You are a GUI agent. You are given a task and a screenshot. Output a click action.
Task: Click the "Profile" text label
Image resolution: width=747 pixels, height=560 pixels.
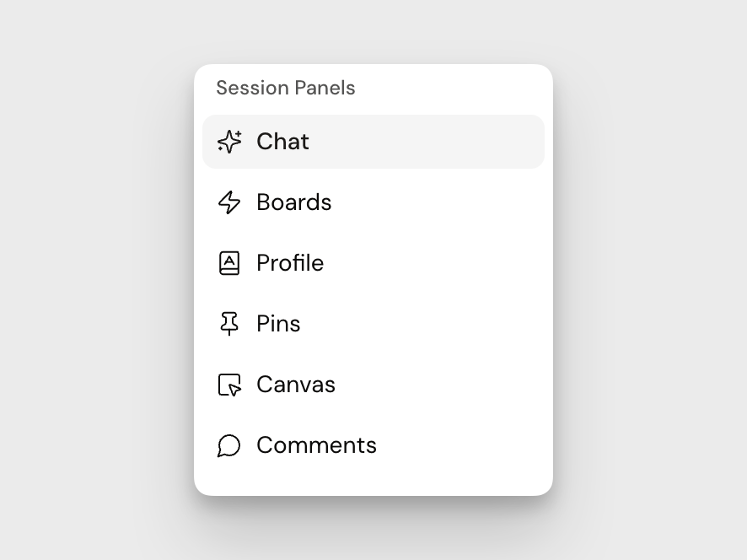tap(290, 263)
